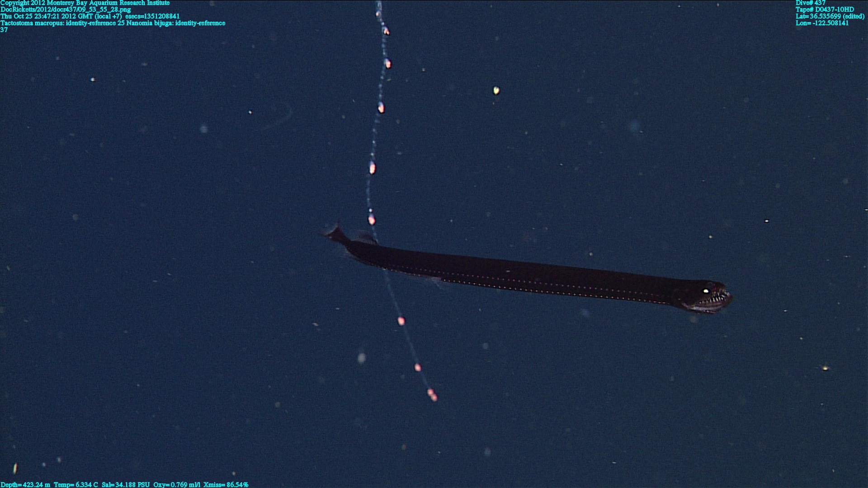This screenshot has height=488, width=868.
Task: Click the lowest pink siphonophore bulb pair
Action: click(x=432, y=395)
